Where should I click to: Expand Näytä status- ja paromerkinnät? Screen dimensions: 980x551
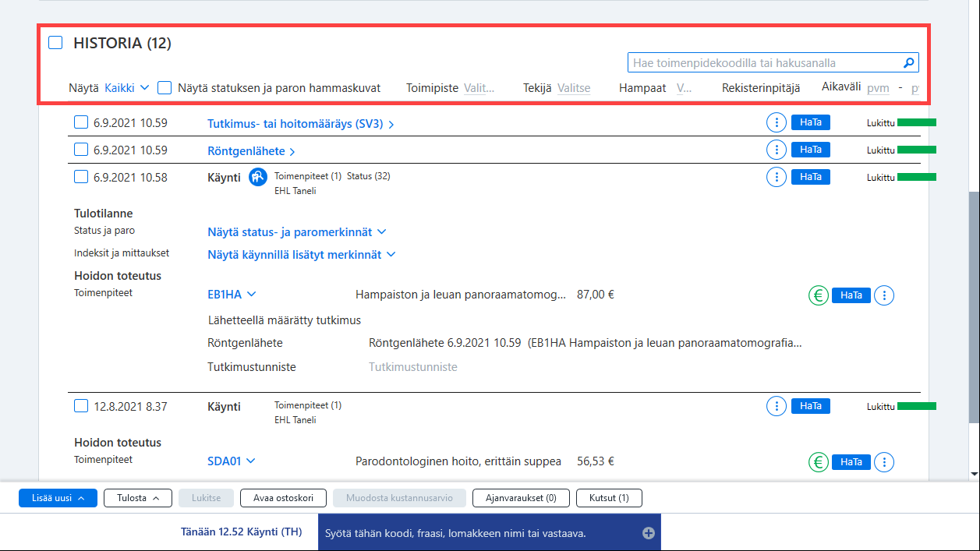point(297,231)
